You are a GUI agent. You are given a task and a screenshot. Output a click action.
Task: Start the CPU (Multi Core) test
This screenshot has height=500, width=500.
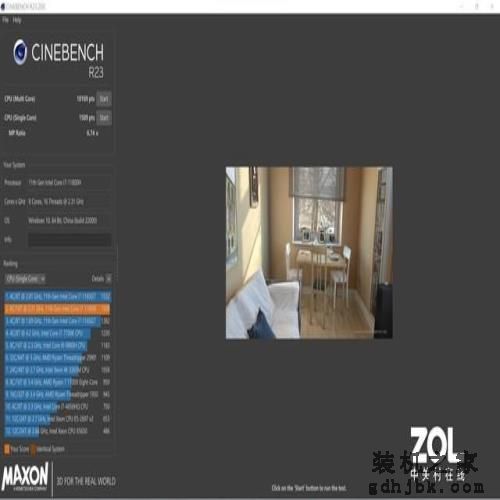104,99
